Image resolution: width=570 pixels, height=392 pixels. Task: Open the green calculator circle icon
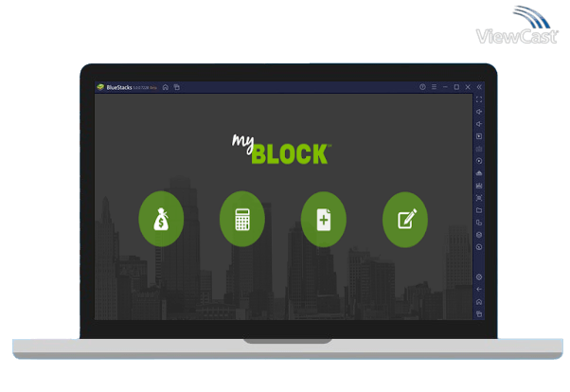point(242,219)
